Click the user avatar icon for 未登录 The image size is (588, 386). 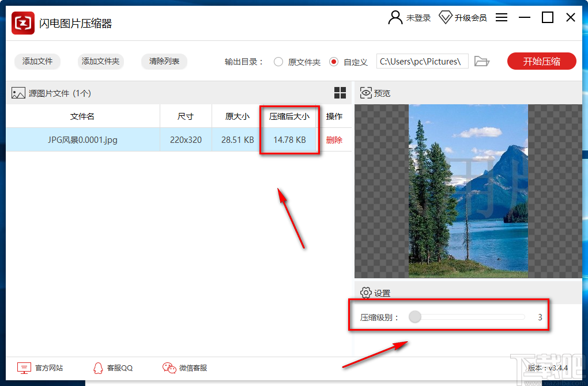point(395,18)
